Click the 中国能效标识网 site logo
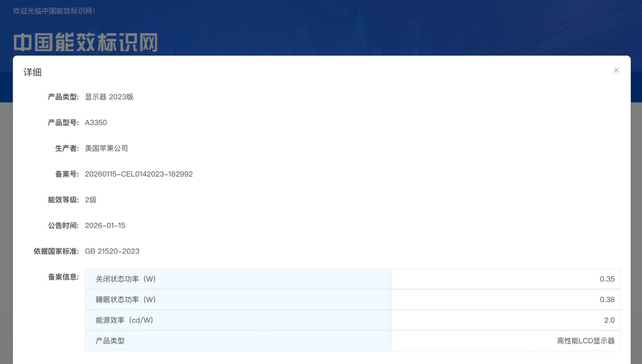The width and height of the screenshot is (642, 364). pyautogui.click(x=85, y=42)
